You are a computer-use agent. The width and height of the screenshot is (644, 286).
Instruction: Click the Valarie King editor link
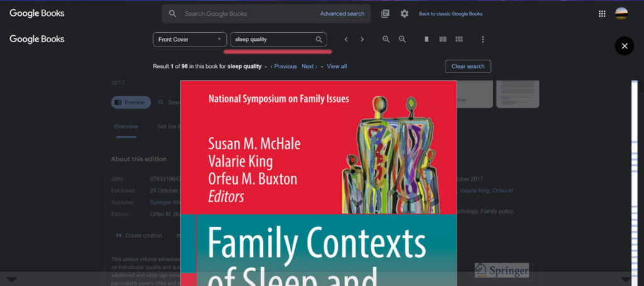(x=474, y=190)
